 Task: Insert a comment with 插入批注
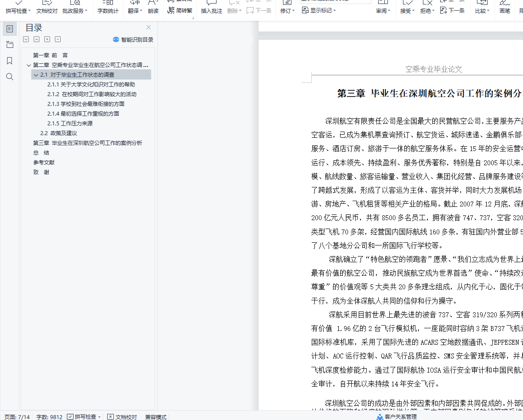pos(212,8)
